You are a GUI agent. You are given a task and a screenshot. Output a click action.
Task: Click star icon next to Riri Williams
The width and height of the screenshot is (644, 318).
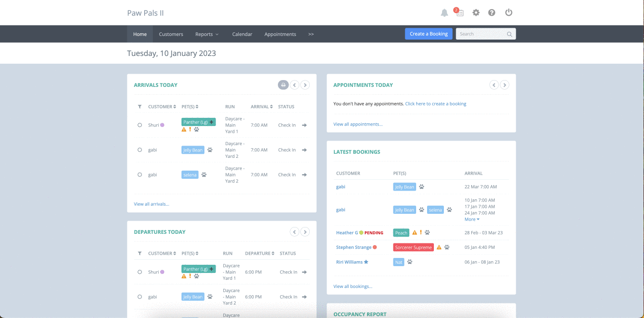(x=366, y=262)
